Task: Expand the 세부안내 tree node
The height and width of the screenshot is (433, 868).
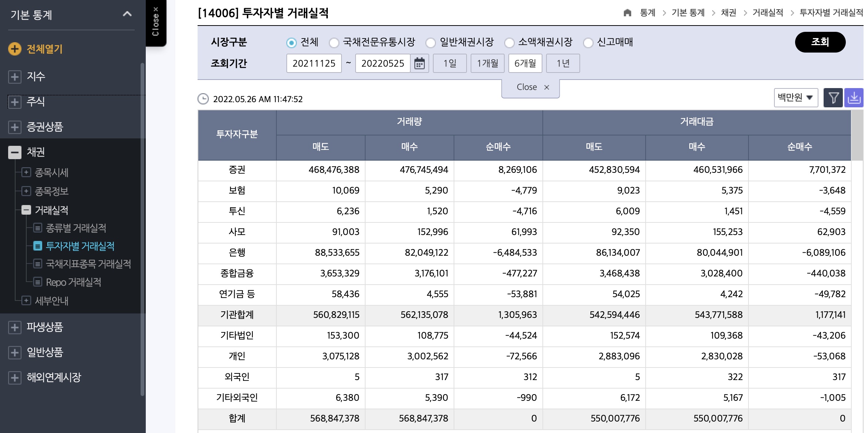Action: point(26,300)
